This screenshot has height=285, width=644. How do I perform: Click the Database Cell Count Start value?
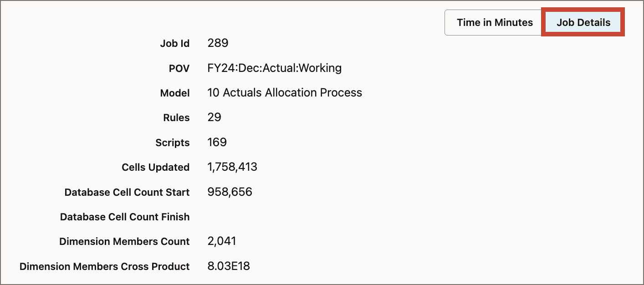click(x=230, y=192)
